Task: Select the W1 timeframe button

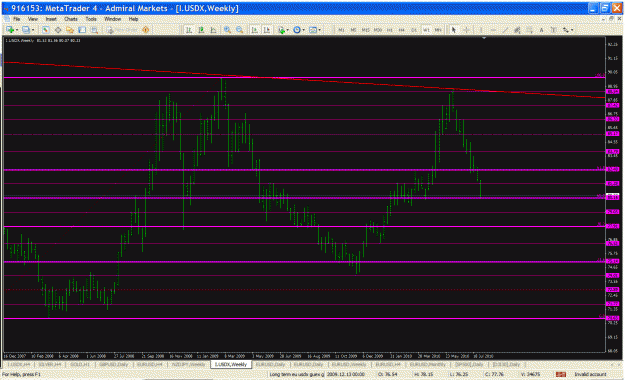Action: pos(426,30)
